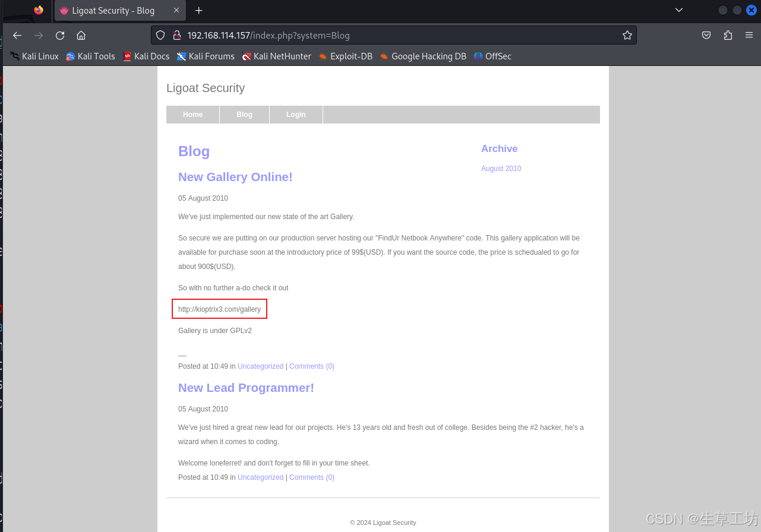Viewport: 761px width, 532px height.
Task: Open the Save to Pocket icon
Action: 706,35
